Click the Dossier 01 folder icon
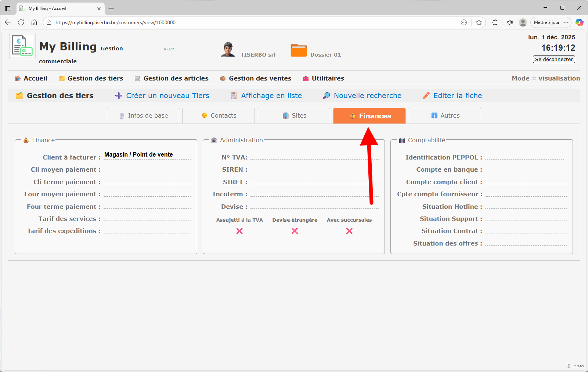Screen dimensions: 588x372 click(299, 50)
